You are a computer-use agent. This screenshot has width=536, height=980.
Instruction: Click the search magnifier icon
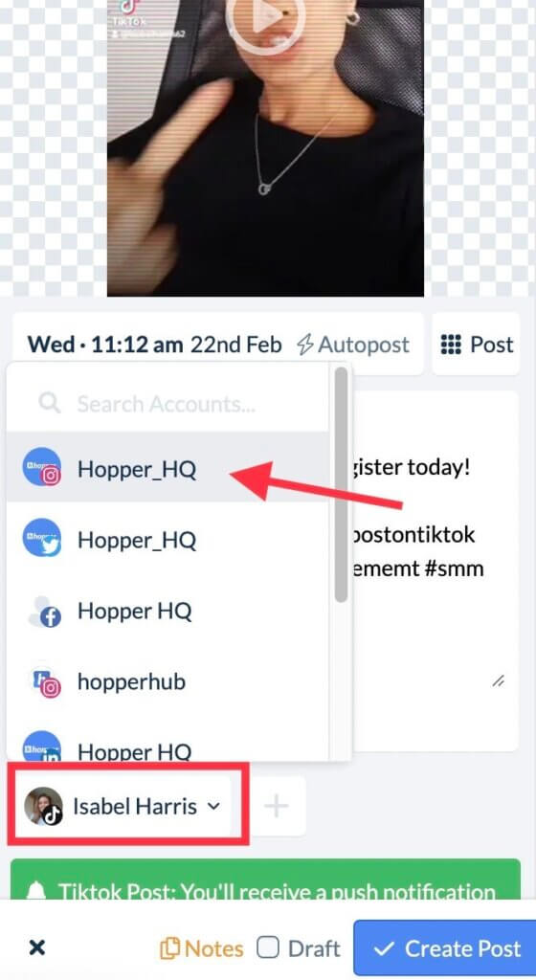[50, 403]
